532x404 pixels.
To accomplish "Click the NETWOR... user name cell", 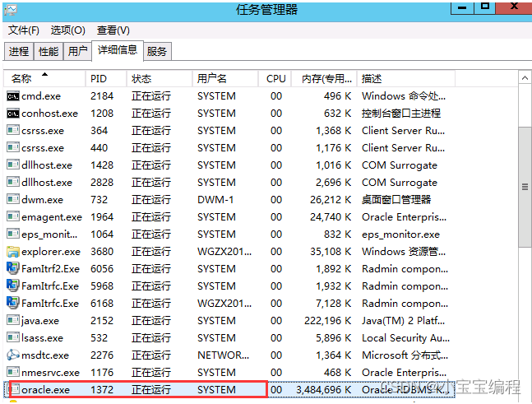I will tap(224, 355).
